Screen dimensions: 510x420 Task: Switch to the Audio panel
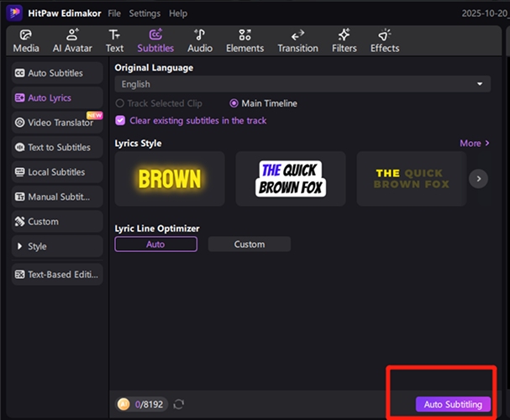[x=200, y=40]
